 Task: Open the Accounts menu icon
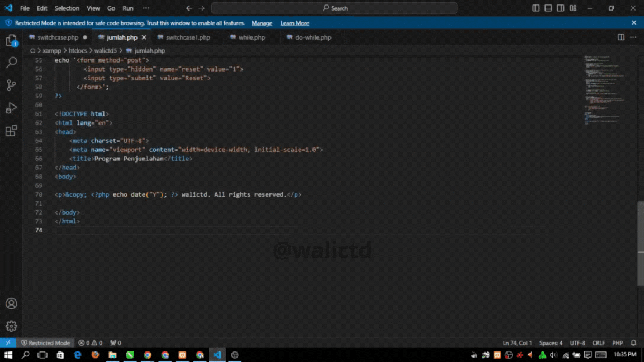[x=11, y=303]
